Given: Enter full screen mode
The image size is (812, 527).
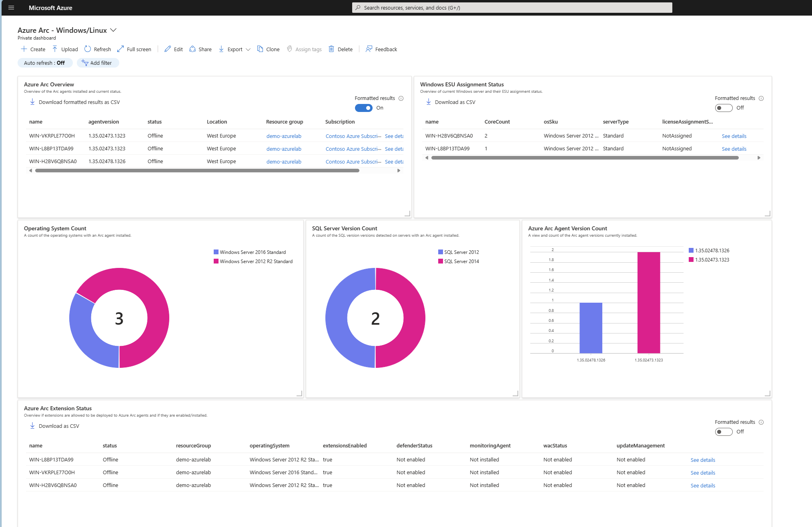Looking at the screenshot, I should tap(134, 49).
